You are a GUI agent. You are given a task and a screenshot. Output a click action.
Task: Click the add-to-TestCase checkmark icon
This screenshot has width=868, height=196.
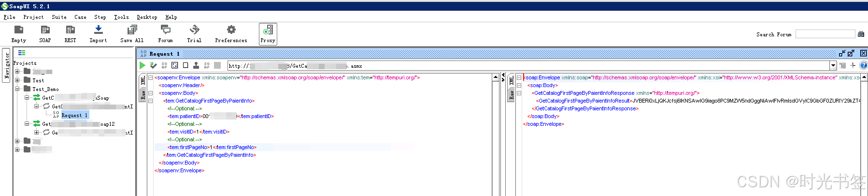(153, 65)
